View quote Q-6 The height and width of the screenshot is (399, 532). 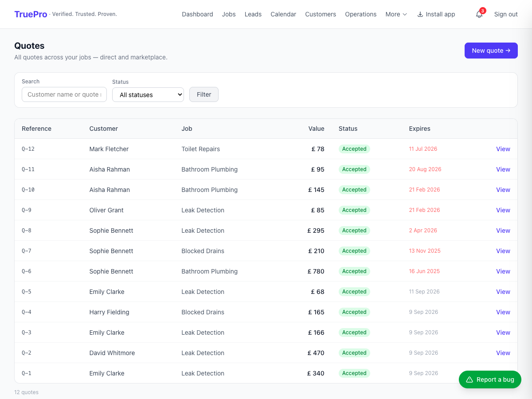click(503, 271)
